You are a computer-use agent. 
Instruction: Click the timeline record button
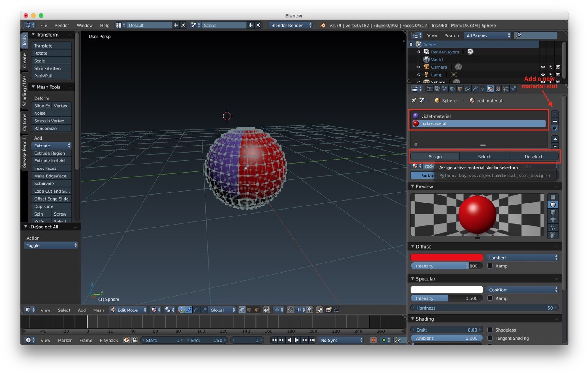pos(374,340)
